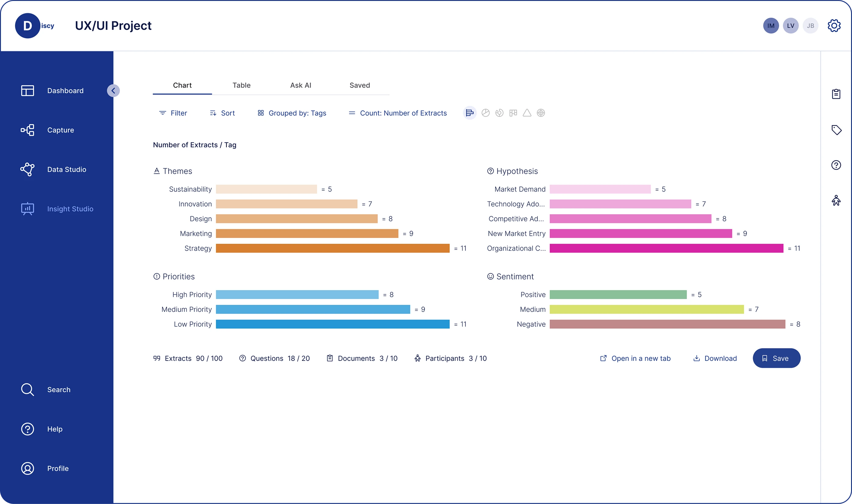
Task: Open the settings gear
Action: tap(835, 25)
